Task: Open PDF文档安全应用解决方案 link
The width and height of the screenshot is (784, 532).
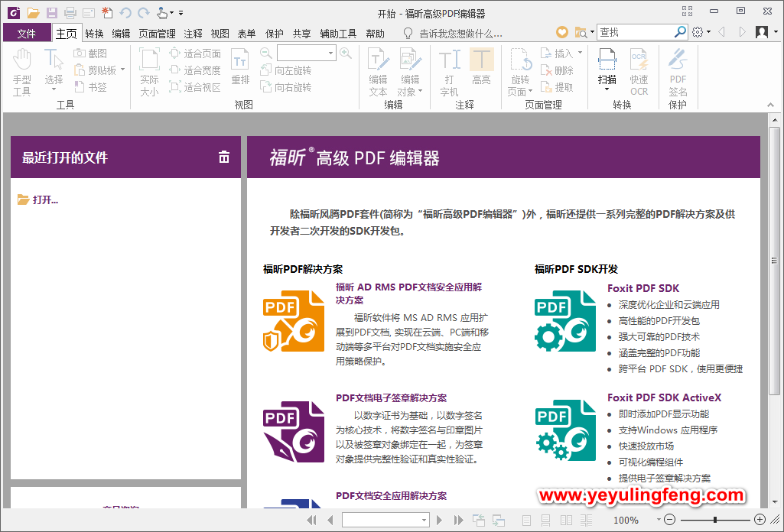Action: click(391, 495)
